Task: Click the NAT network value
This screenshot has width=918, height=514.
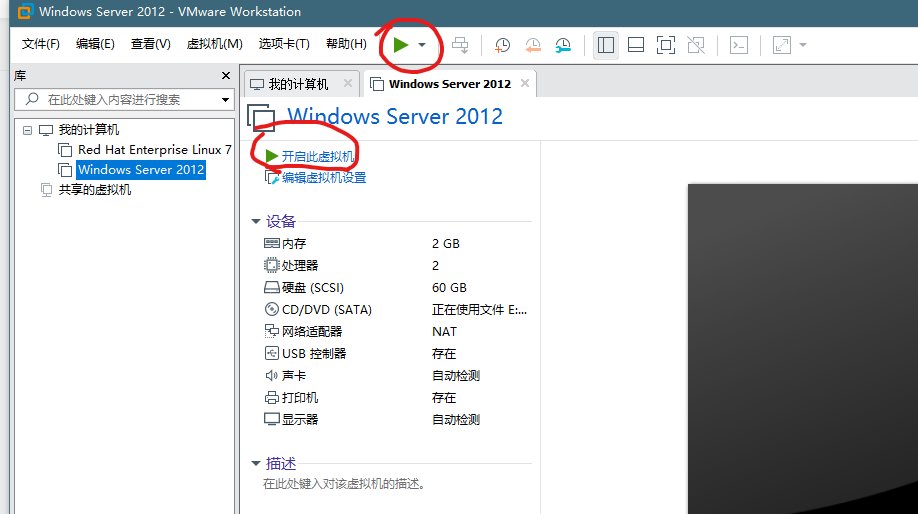Action: (444, 332)
